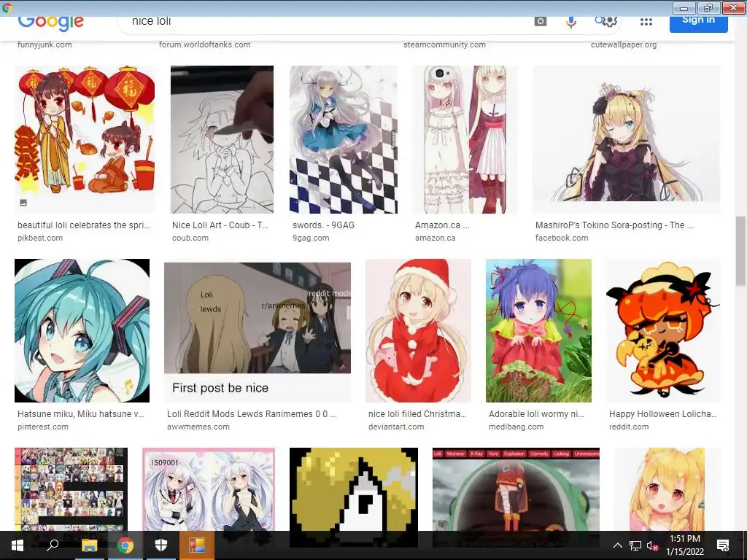Click the awwmemes.com source text

pos(198,427)
